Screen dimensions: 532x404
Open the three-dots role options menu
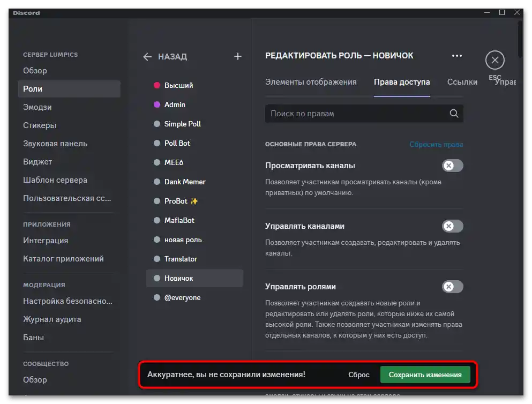click(456, 55)
